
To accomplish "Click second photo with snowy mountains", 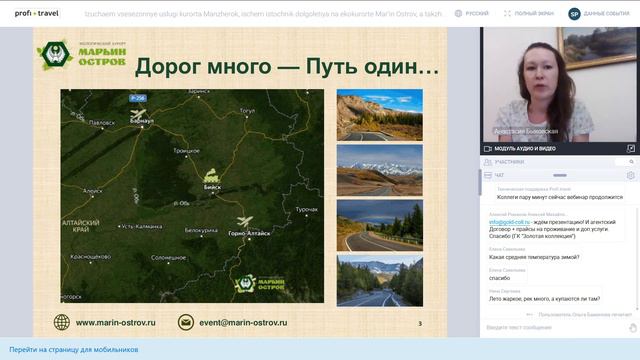I will (380, 170).
